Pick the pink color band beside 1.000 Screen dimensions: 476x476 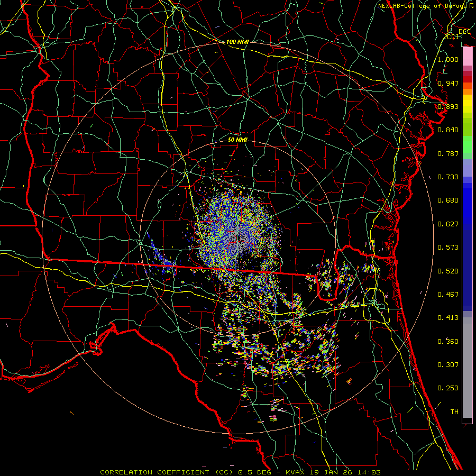(467, 57)
